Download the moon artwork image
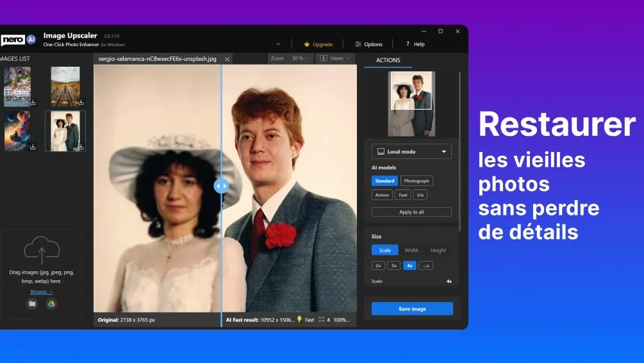 coord(33,146)
